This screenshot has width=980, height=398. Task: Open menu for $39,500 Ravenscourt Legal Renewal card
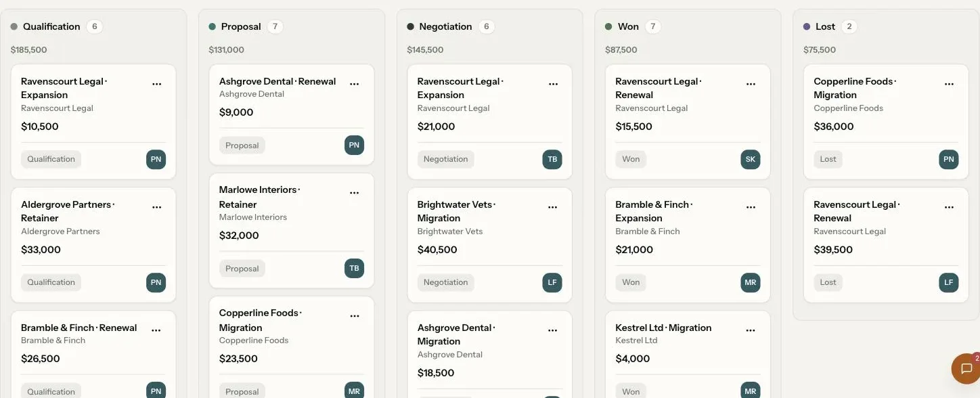pos(949,207)
